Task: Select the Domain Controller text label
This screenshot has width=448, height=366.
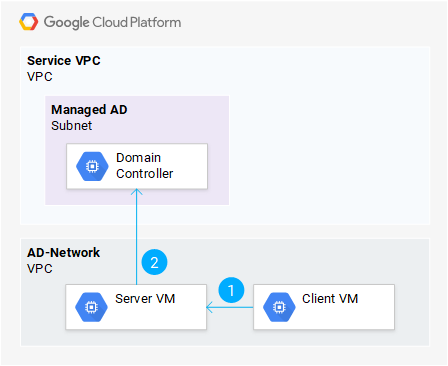Action: point(145,166)
